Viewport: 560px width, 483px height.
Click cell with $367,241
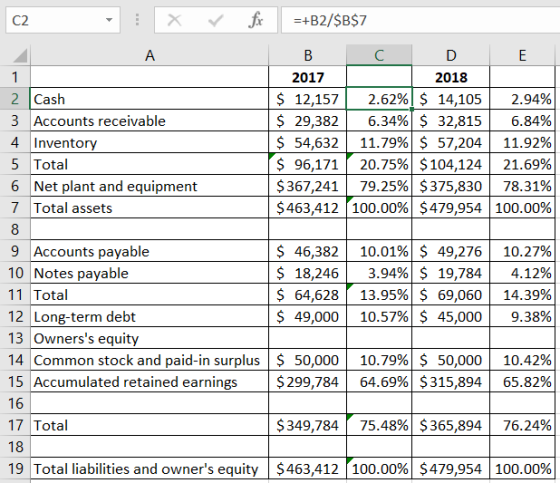click(308, 186)
